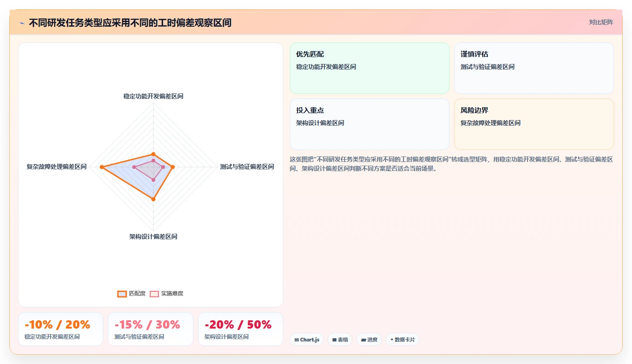Select the 风险边界 card
Image resolution: width=632 pixels, height=364 pixels.
(534, 124)
